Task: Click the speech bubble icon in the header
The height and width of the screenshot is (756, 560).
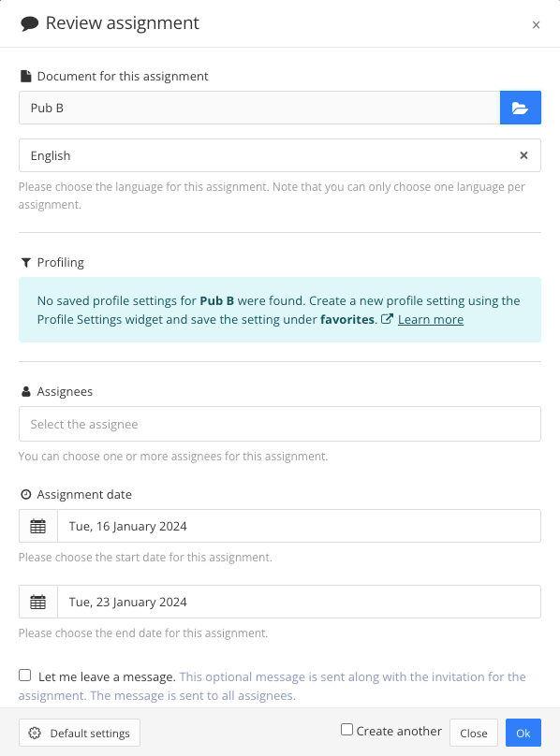Action: coord(30,23)
